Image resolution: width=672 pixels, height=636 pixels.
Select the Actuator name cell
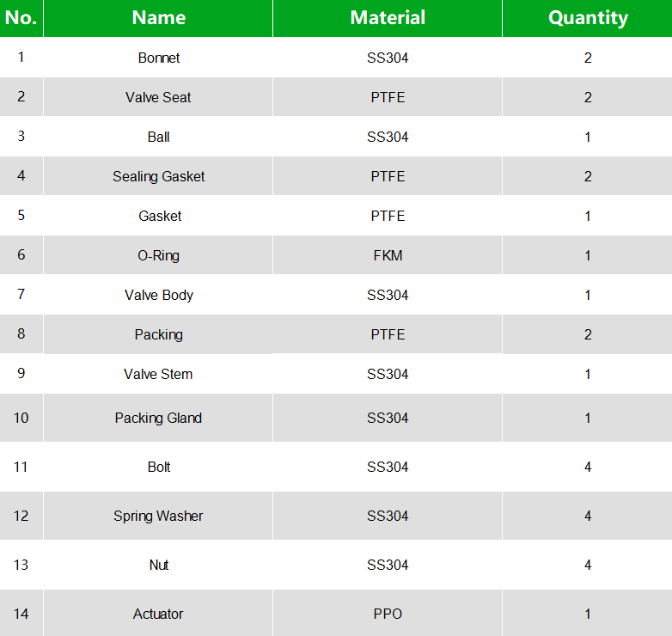158,614
